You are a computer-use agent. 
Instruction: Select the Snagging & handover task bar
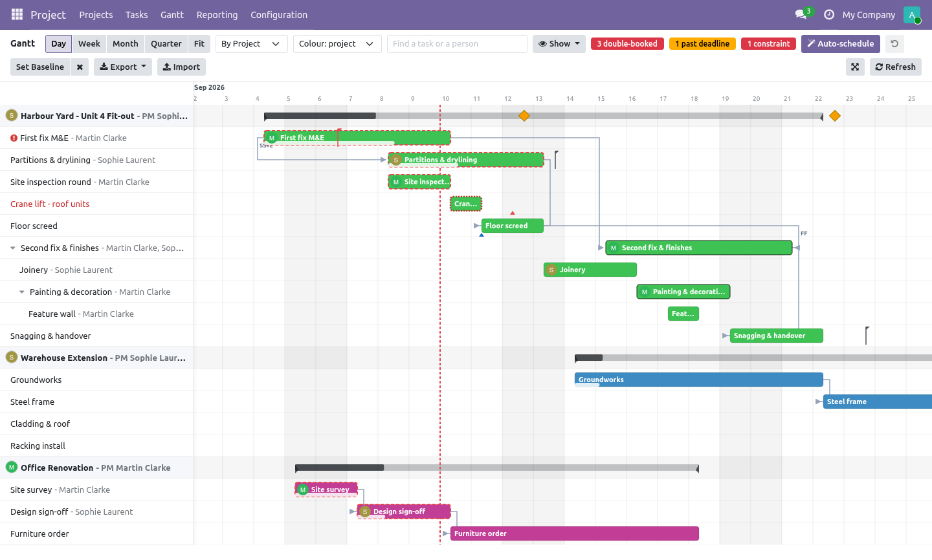click(777, 336)
